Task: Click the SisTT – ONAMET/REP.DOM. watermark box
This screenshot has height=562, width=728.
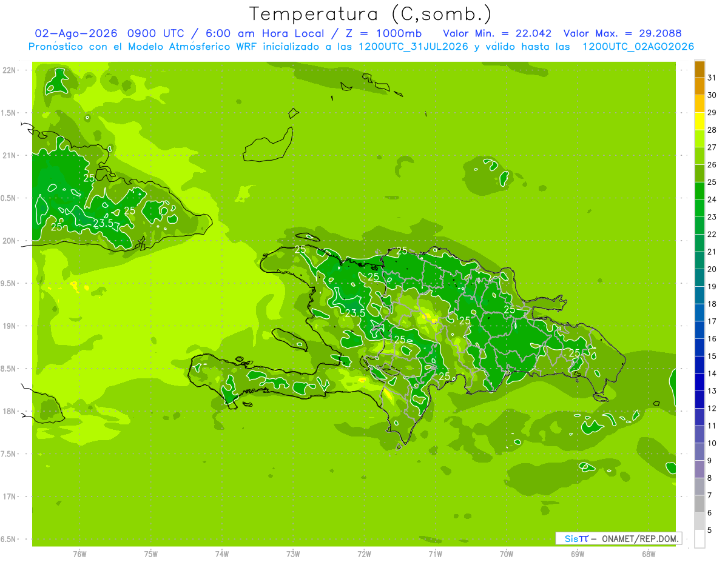Action: (619, 538)
